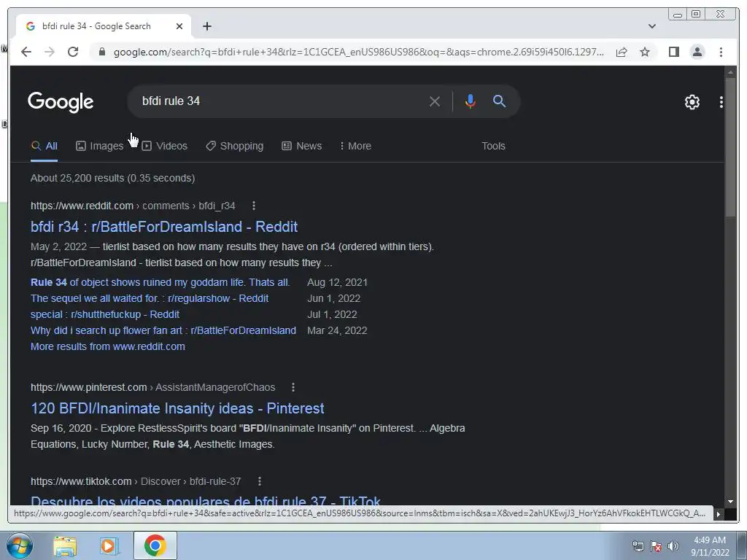
Task: Open Chrome's three-dot menu
Action: tap(721, 52)
